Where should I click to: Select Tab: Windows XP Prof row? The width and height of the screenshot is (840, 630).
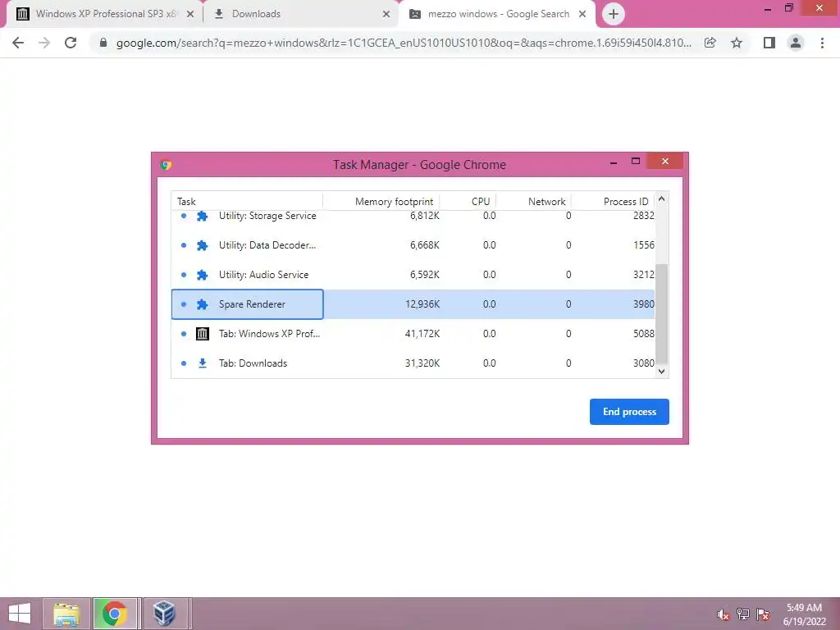(x=413, y=334)
